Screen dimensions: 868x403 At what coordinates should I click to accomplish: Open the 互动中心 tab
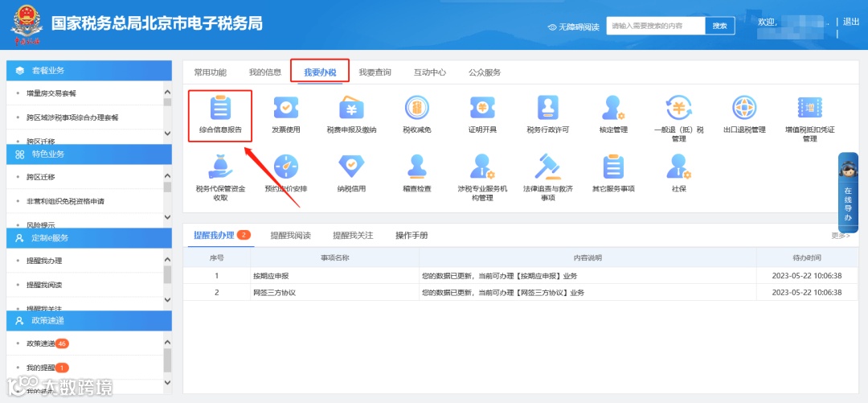430,72
